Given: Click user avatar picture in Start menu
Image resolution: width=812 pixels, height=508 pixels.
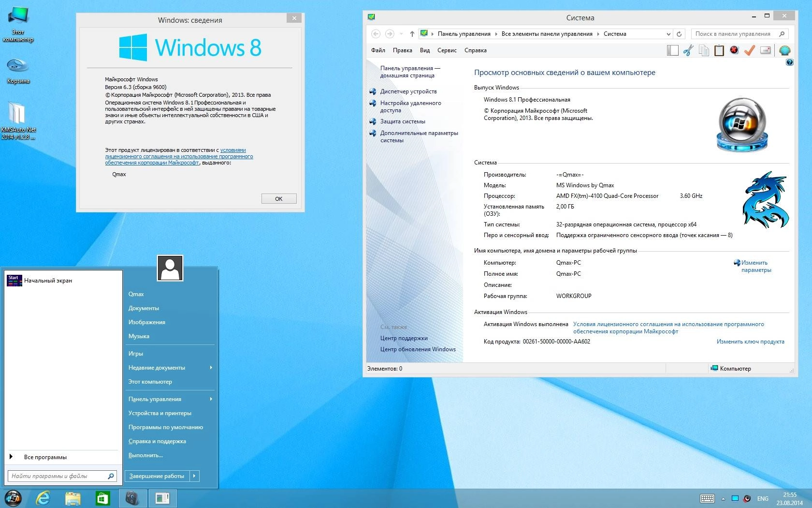Looking at the screenshot, I should pos(170,268).
